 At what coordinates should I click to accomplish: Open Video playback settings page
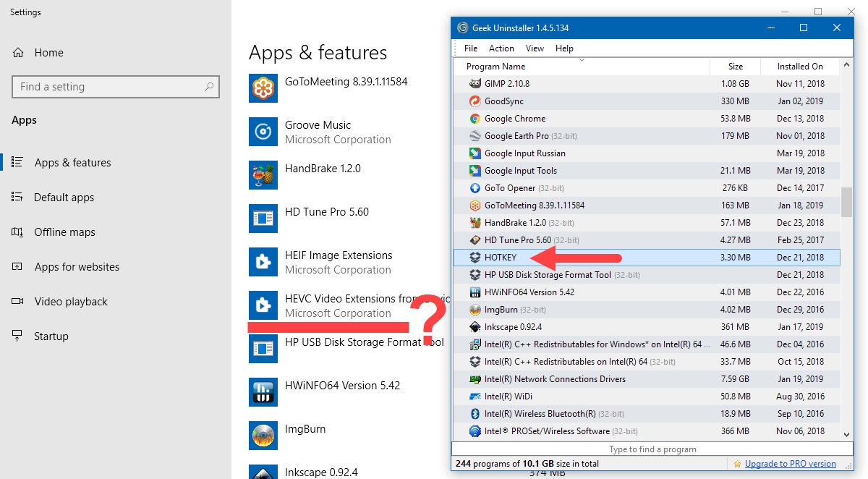click(x=71, y=302)
